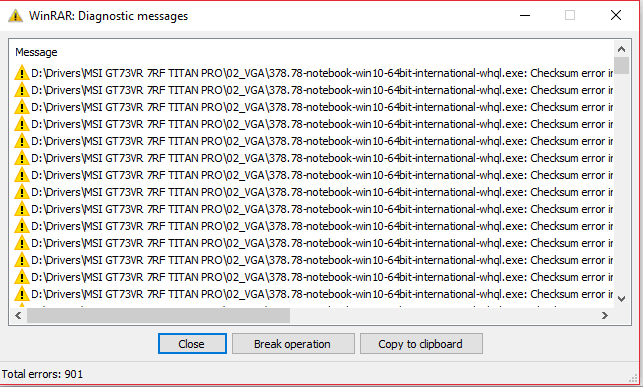Click warning icon of last fully visible row
This screenshot has height=387, width=643.
[x=22, y=294]
